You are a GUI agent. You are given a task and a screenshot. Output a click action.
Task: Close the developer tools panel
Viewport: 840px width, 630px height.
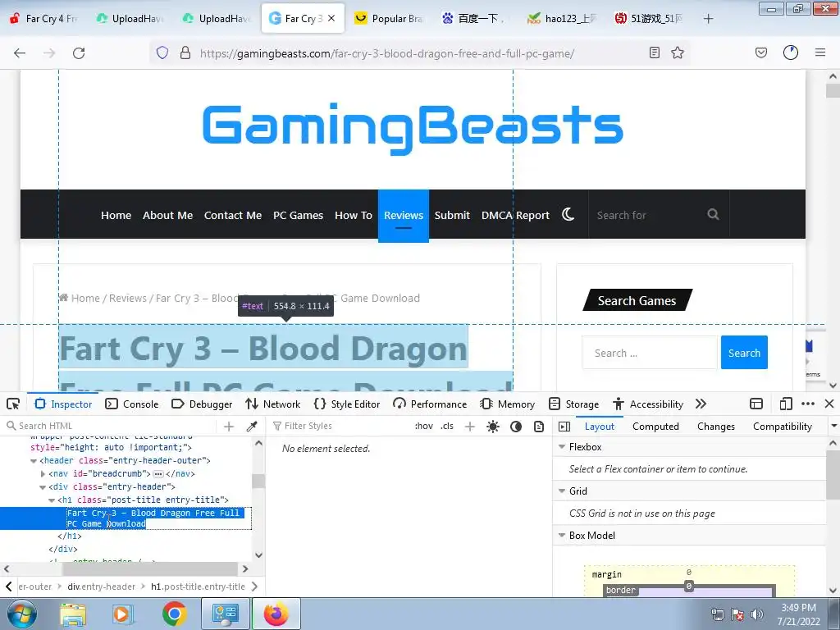829,404
